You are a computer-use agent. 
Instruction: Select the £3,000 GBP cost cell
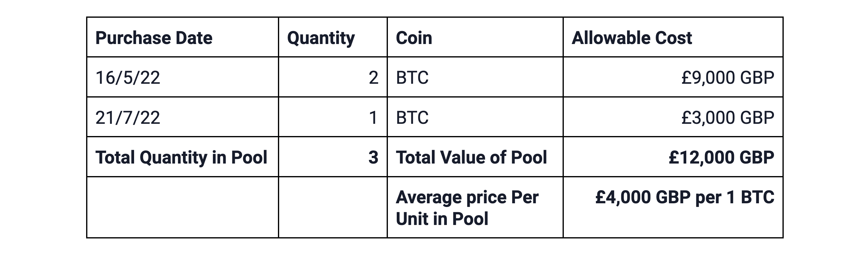[728, 117]
